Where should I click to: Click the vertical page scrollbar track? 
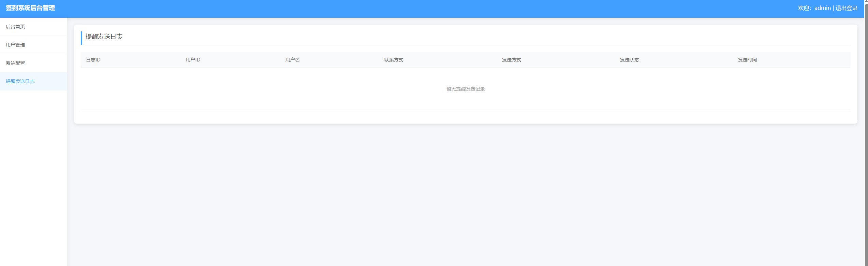866,137
